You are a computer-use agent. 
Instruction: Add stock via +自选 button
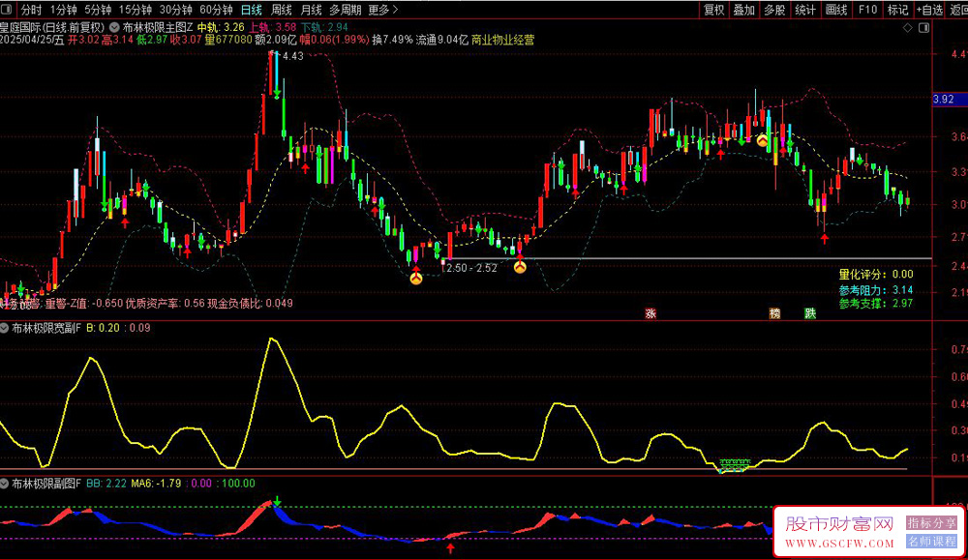click(929, 10)
